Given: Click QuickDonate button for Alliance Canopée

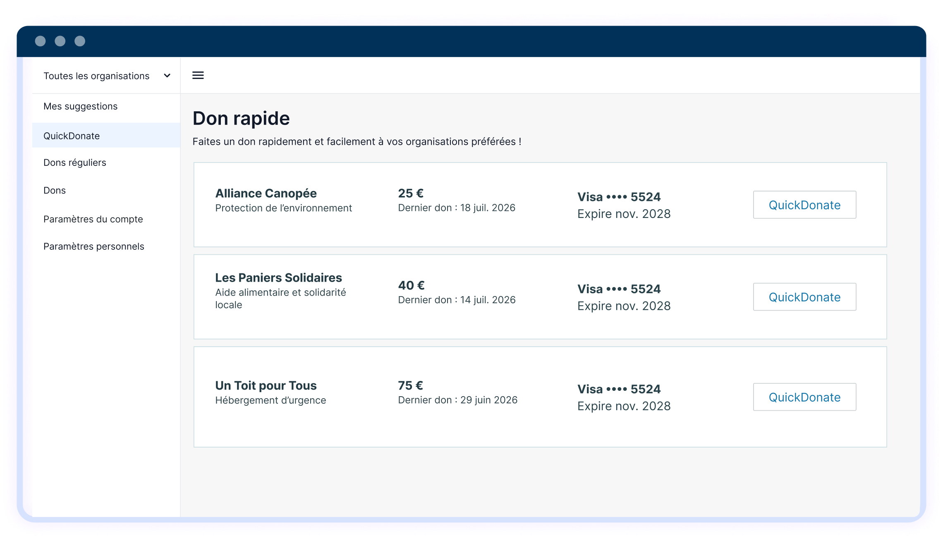Looking at the screenshot, I should (804, 205).
